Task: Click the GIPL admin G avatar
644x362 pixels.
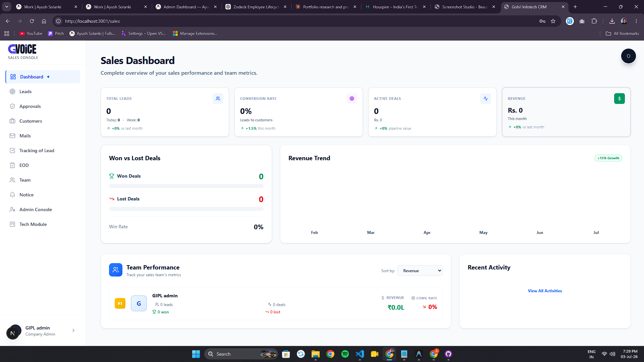Action: pos(139,303)
